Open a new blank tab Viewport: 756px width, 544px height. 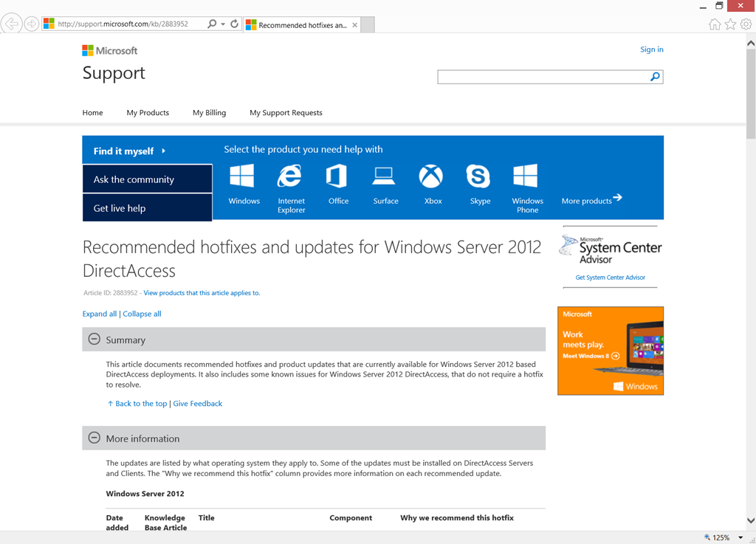point(368,25)
